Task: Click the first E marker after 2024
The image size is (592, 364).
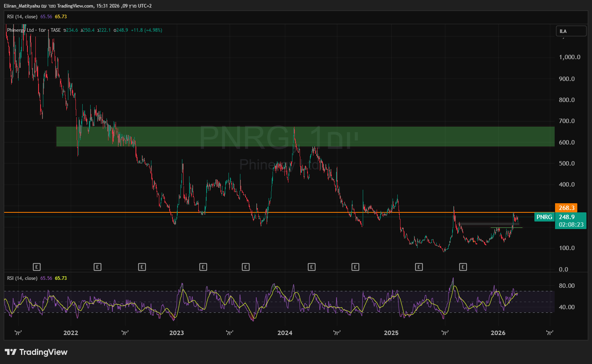Action: 311,267
